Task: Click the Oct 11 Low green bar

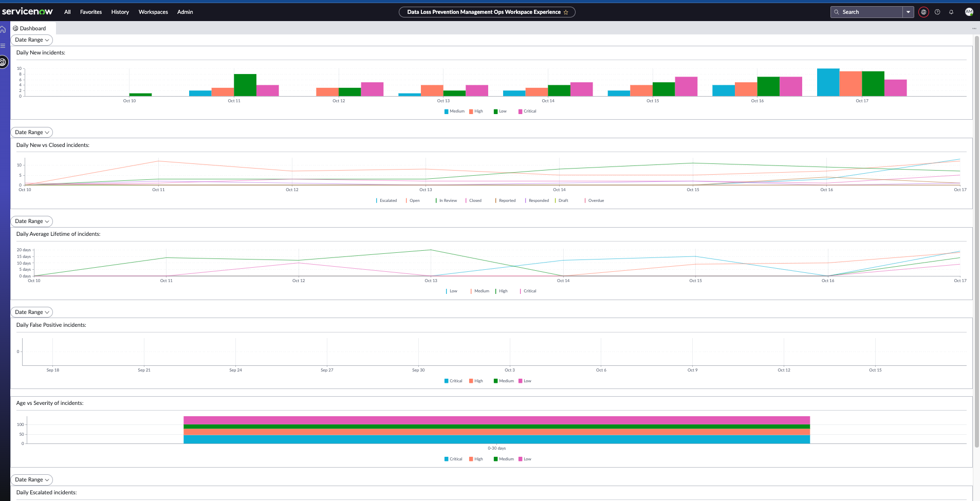Action: pos(245,85)
